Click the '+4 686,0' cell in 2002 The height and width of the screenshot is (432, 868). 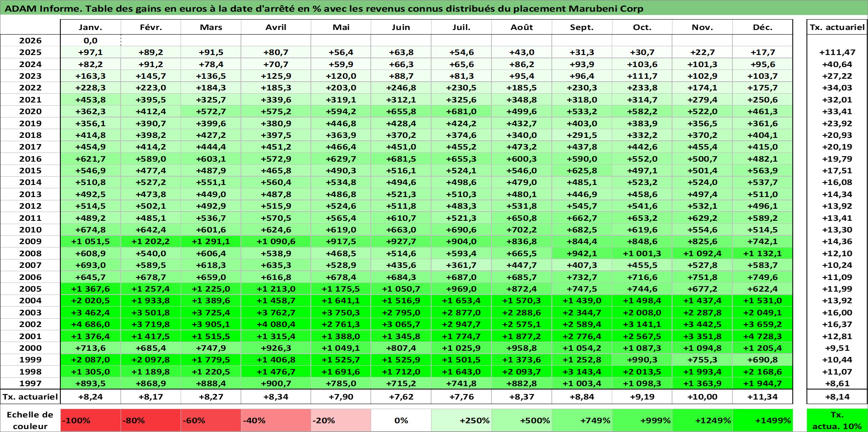point(91,324)
